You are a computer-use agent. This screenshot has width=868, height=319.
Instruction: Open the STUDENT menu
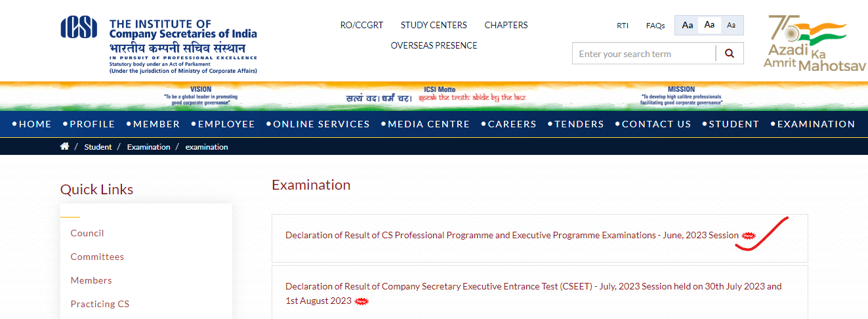click(731, 124)
